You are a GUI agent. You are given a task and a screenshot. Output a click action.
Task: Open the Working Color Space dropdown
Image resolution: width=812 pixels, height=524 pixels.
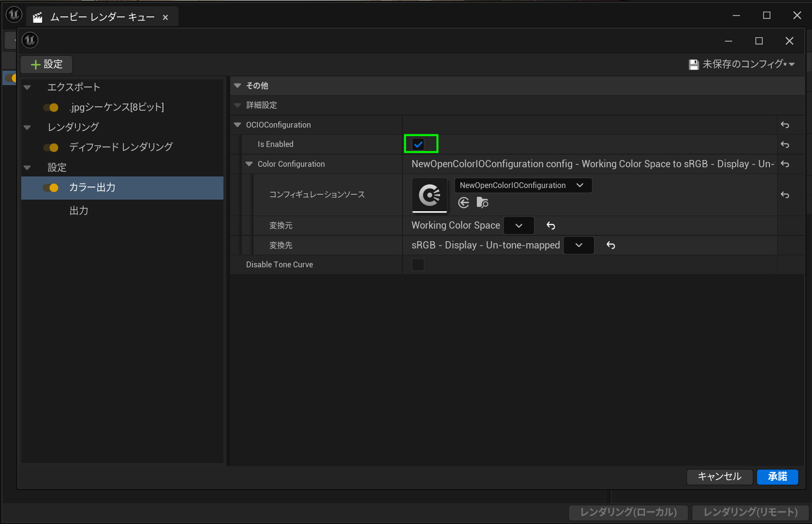click(x=519, y=226)
